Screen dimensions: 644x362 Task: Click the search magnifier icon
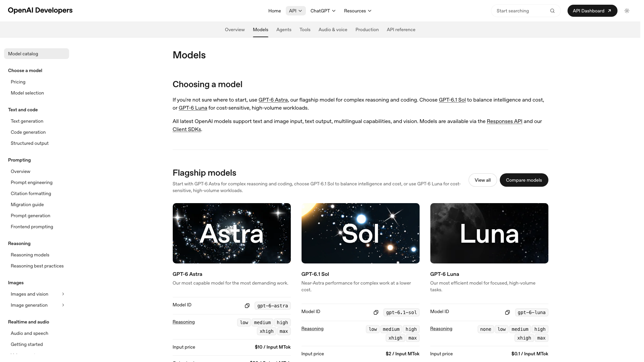click(552, 11)
